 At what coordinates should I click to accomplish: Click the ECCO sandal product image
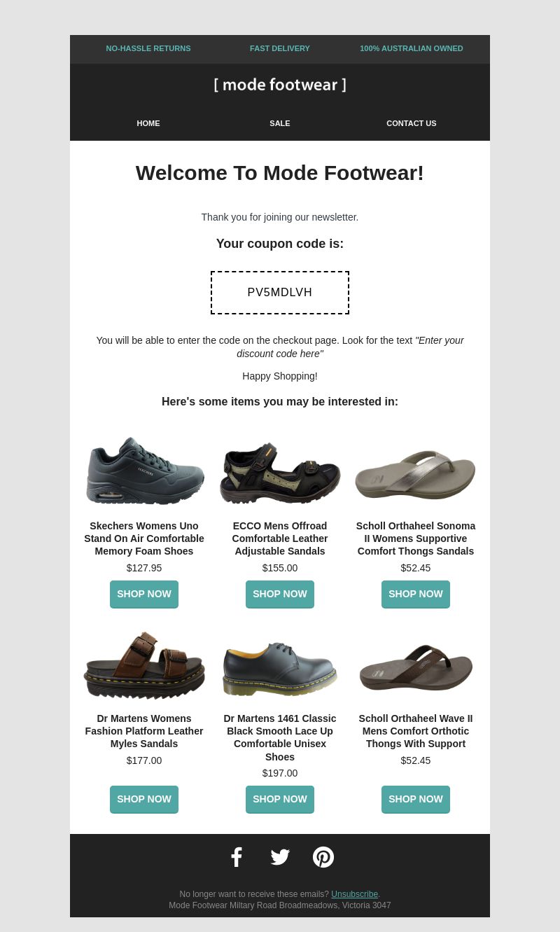click(x=280, y=473)
